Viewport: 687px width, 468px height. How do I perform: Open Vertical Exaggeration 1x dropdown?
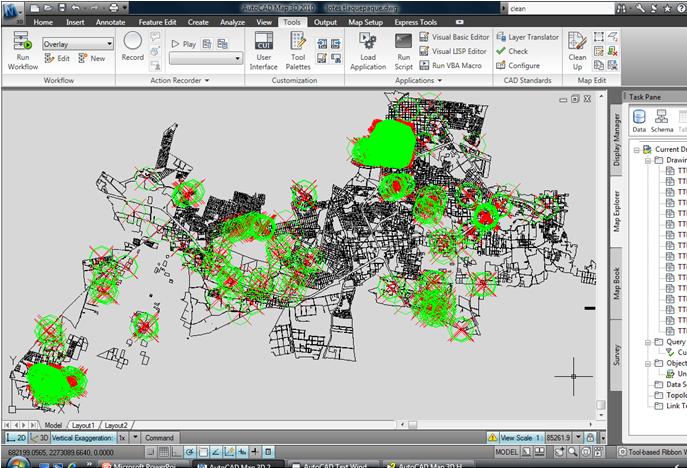click(x=135, y=437)
